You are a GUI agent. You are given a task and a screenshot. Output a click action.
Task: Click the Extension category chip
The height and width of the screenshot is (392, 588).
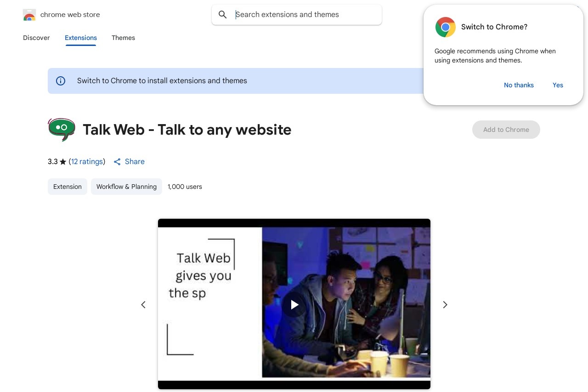pyautogui.click(x=68, y=187)
